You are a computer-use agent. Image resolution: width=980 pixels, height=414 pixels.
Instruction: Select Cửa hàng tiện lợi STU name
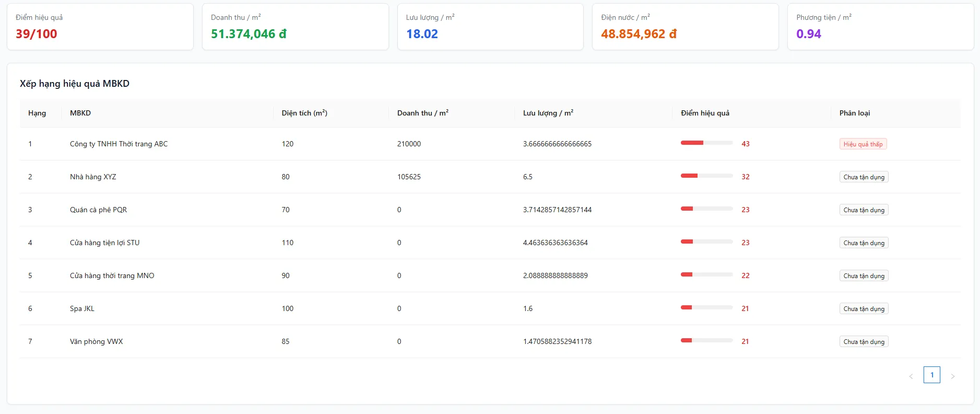(105, 243)
